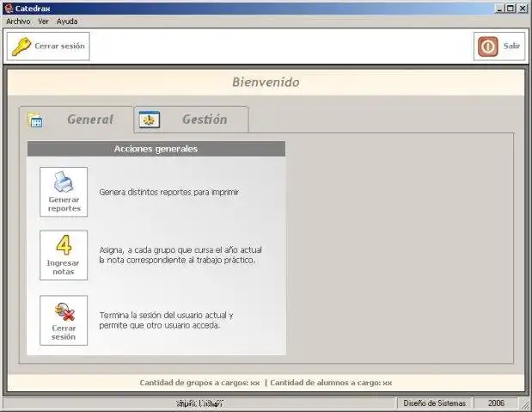Click the 2006 status bar entry
This screenshot has width=532, height=412.
(496, 403)
